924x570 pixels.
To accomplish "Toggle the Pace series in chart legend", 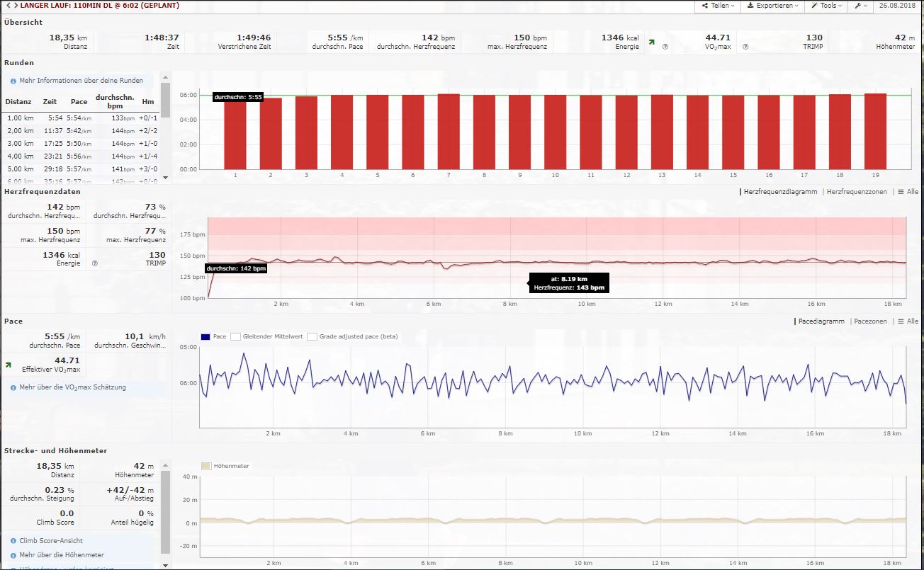I will (x=205, y=336).
